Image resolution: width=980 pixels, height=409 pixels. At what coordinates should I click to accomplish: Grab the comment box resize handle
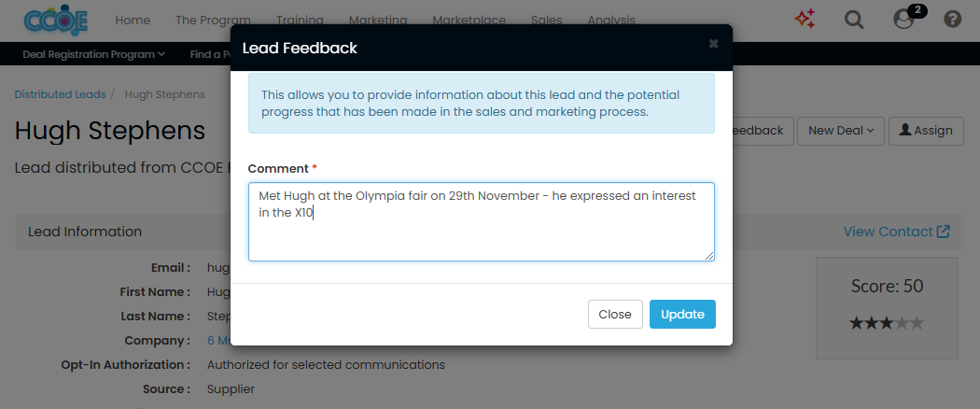709,255
